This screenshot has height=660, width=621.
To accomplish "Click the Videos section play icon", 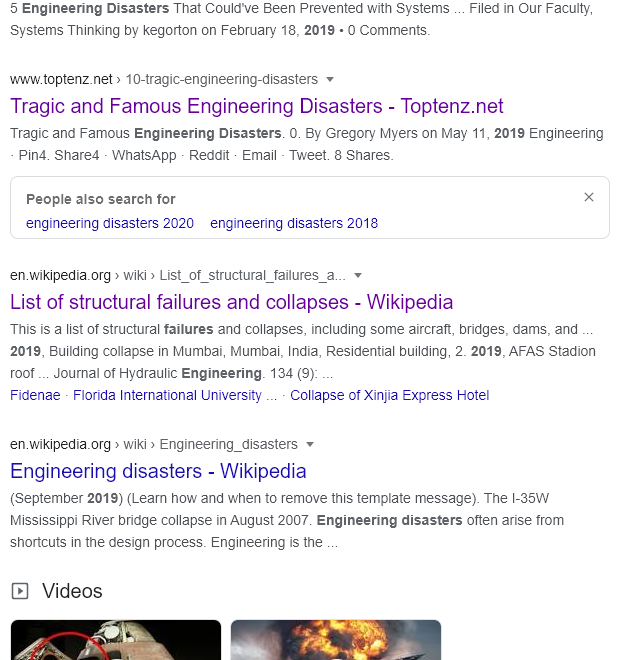I will (x=20, y=591).
